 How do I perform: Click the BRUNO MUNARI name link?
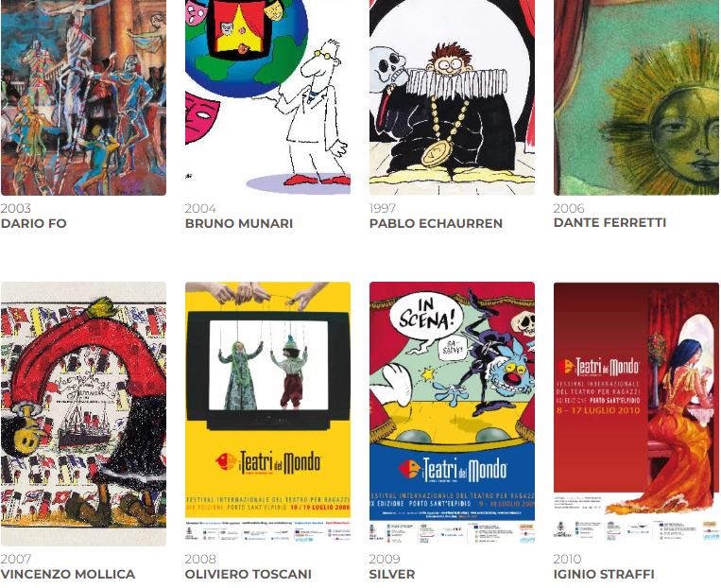239,224
